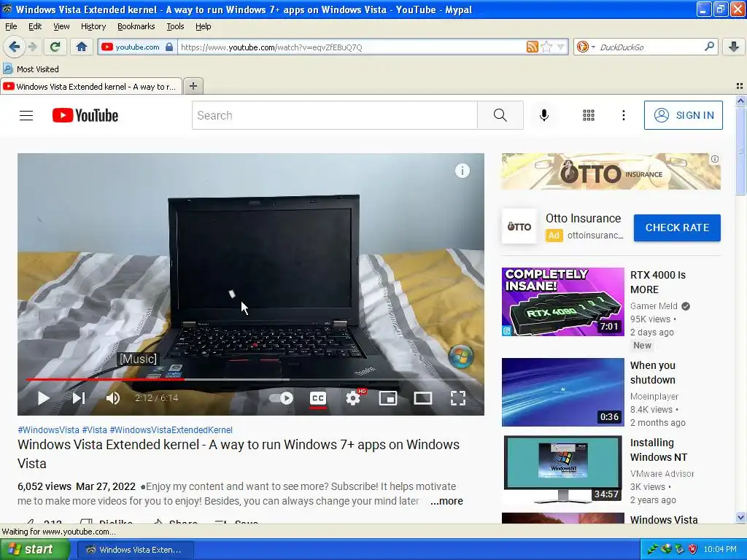
Task: Click the RSS feed icon in address bar
Action: coord(532,47)
